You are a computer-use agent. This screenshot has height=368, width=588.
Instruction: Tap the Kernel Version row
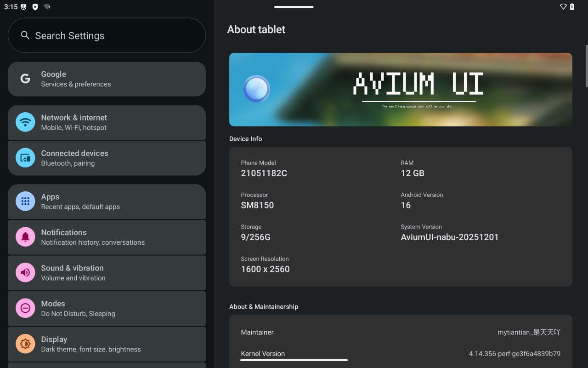[x=401, y=354]
